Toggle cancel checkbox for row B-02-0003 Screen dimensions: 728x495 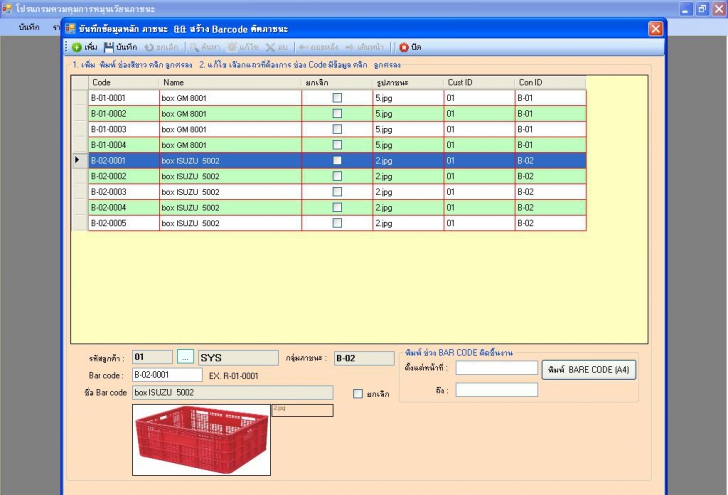pos(337,192)
